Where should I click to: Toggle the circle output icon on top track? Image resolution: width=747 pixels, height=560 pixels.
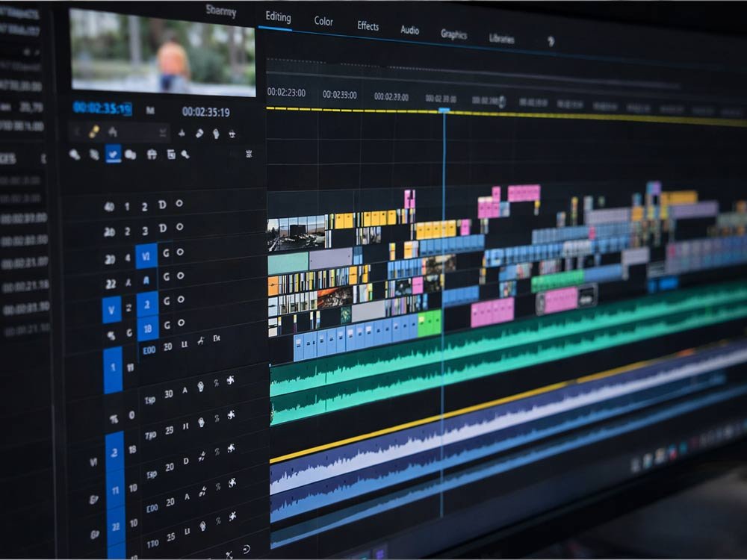[x=179, y=203]
